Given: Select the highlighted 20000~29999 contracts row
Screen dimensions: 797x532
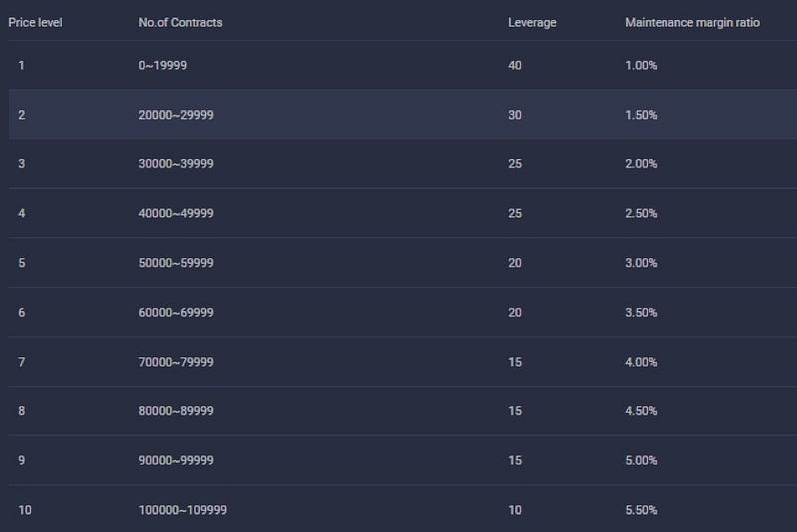Looking at the screenshot, I should point(402,115).
